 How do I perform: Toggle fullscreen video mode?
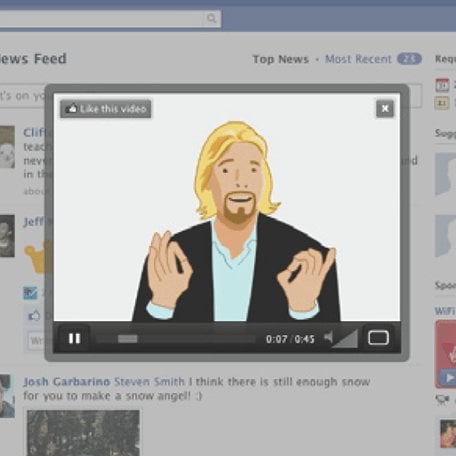point(378,338)
